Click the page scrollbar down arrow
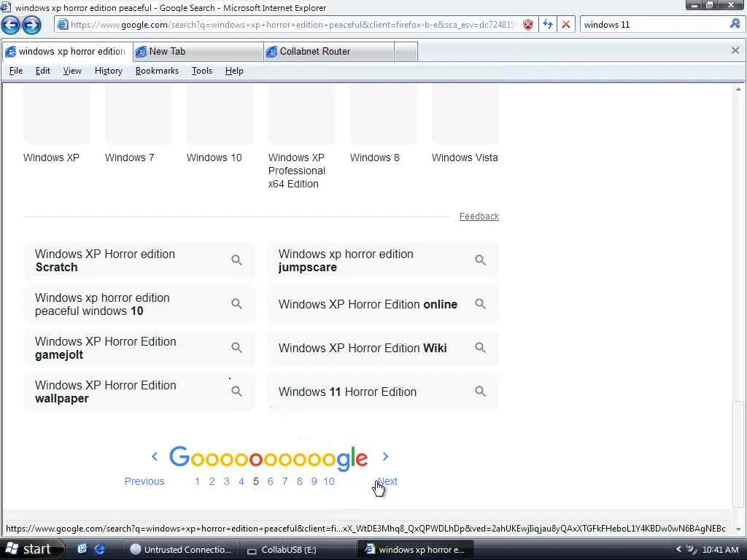 [738, 529]
